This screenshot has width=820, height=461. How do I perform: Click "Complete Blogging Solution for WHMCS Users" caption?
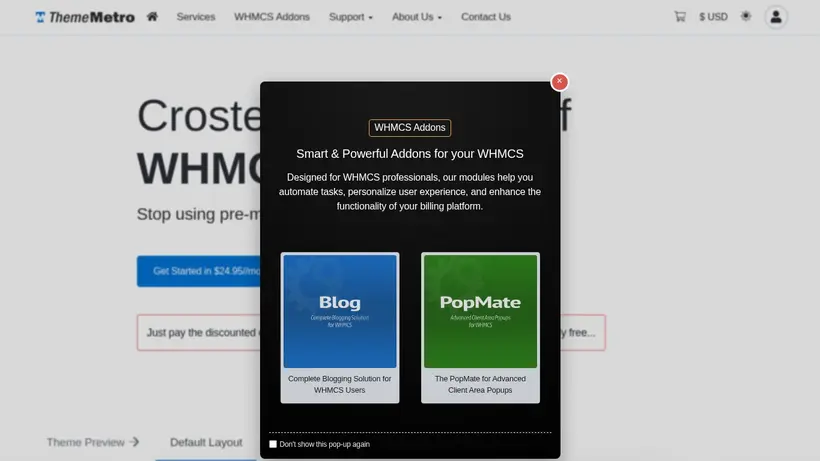339,384
